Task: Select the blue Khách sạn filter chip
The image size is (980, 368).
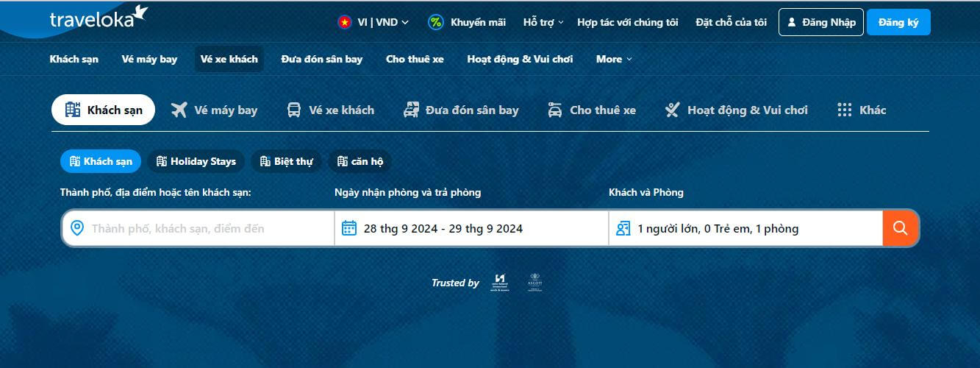Action: pos(101,161)
